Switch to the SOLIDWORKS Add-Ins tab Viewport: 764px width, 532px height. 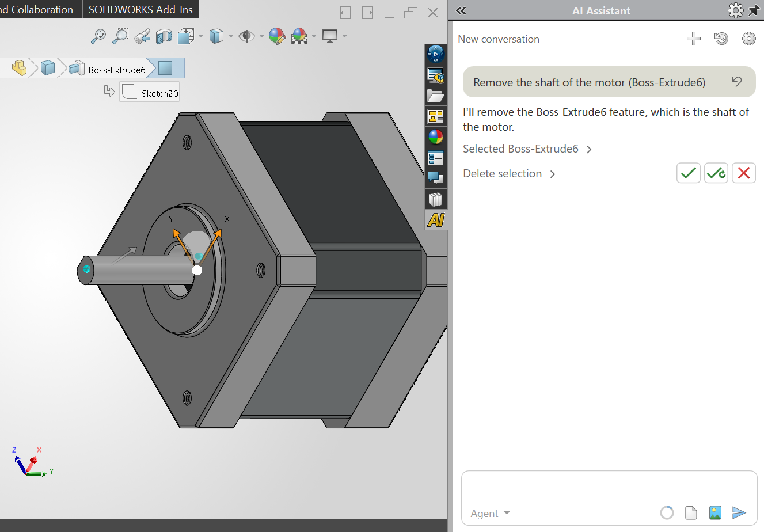[140, 9]
